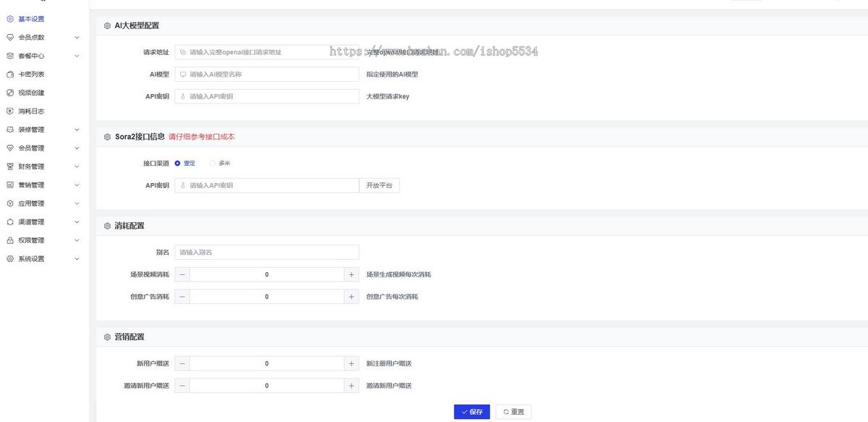The height and width of the screenshot is (422, 868).
Task: Click the 营销配置 section gear icon
Action: (x=108, y=337)
